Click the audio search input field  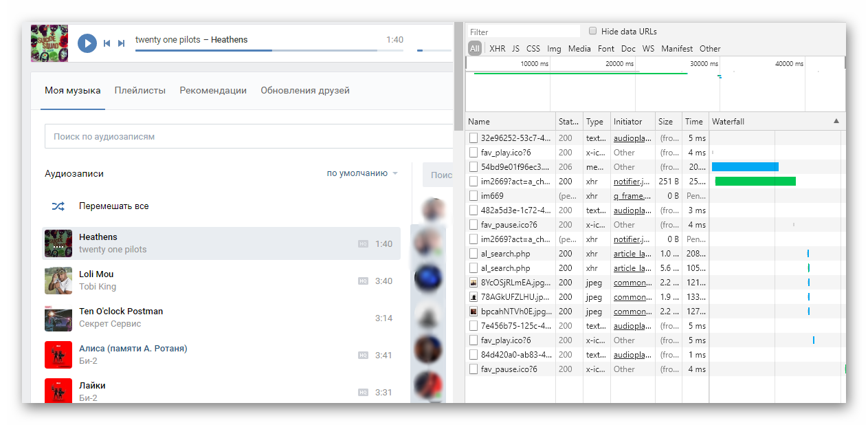point(247,136)
